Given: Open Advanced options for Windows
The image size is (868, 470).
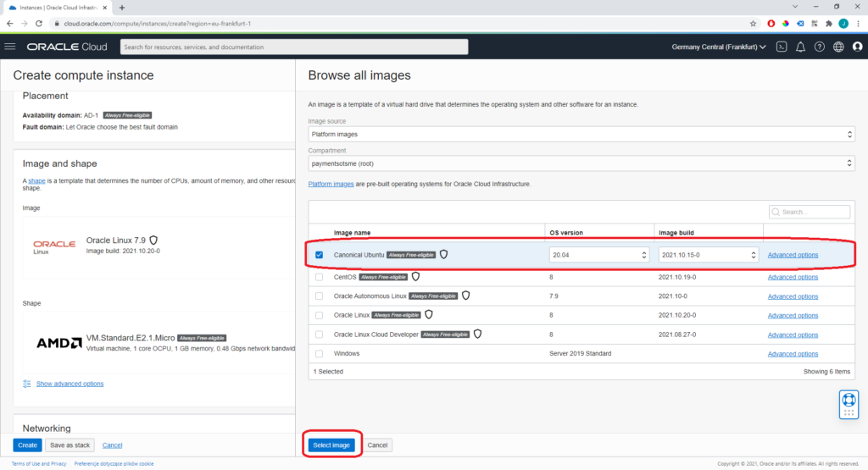Looking at the screenshot, I should [x=793, y=354].
